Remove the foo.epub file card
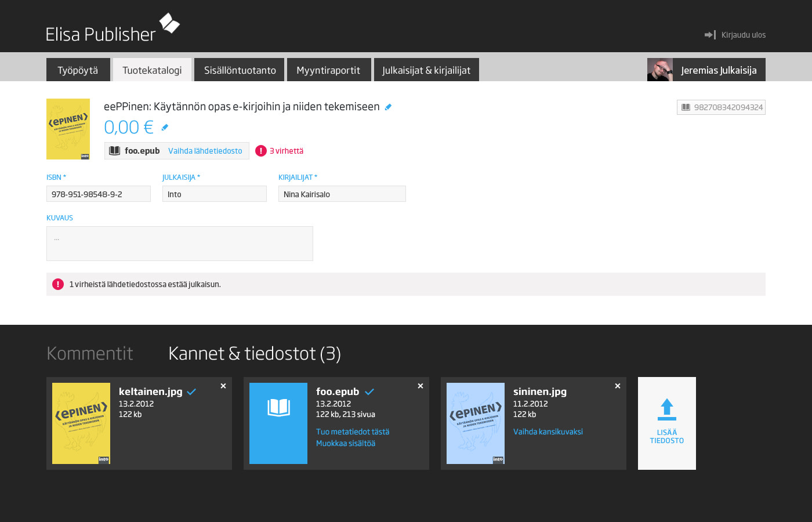 tap(420, 386)
